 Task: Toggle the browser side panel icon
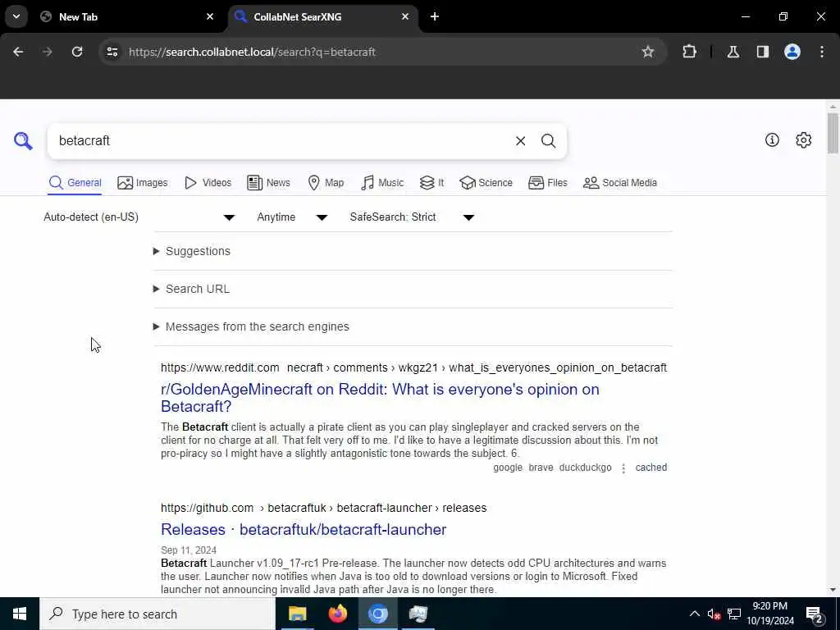click(762, 52)
